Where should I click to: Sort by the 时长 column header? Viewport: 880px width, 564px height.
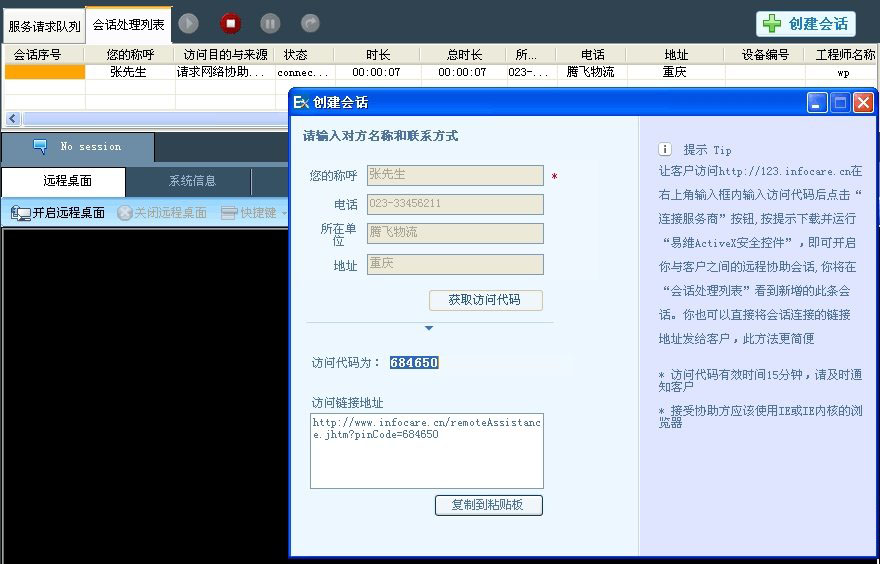(x=377, y=55)
